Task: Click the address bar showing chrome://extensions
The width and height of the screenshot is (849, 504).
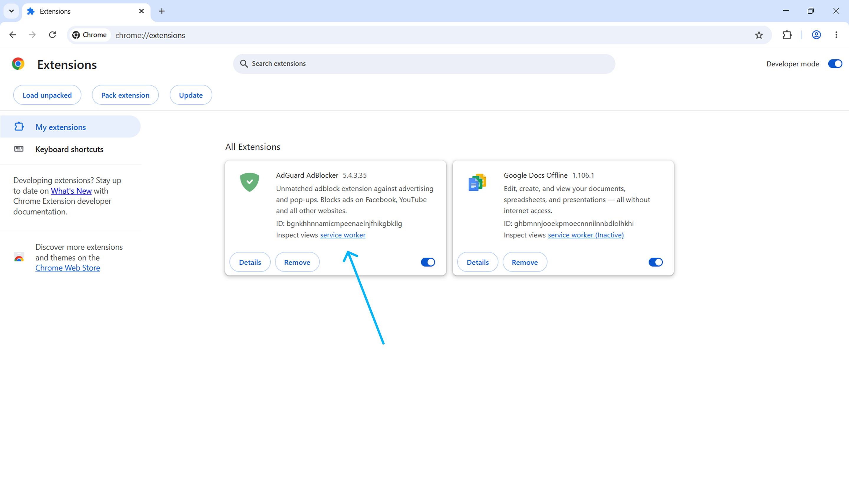Action: click(419, 35)
